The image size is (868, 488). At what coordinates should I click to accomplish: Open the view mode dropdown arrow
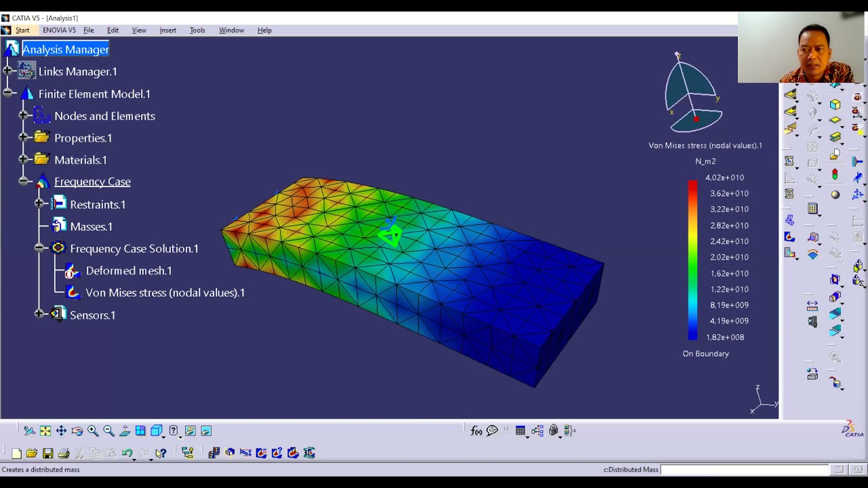click(x=180, y=437)
